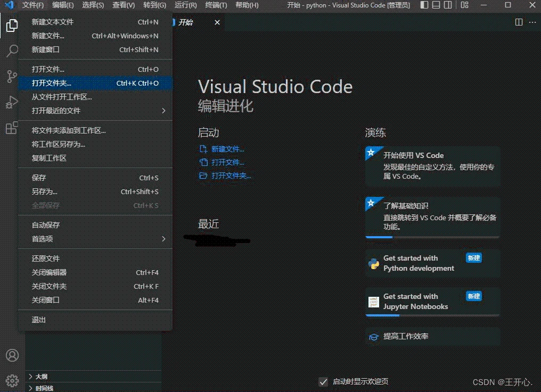Click the star badge on 了解基础知识
The width and height of the screenshot is (541, 392).
coord(371,203)
